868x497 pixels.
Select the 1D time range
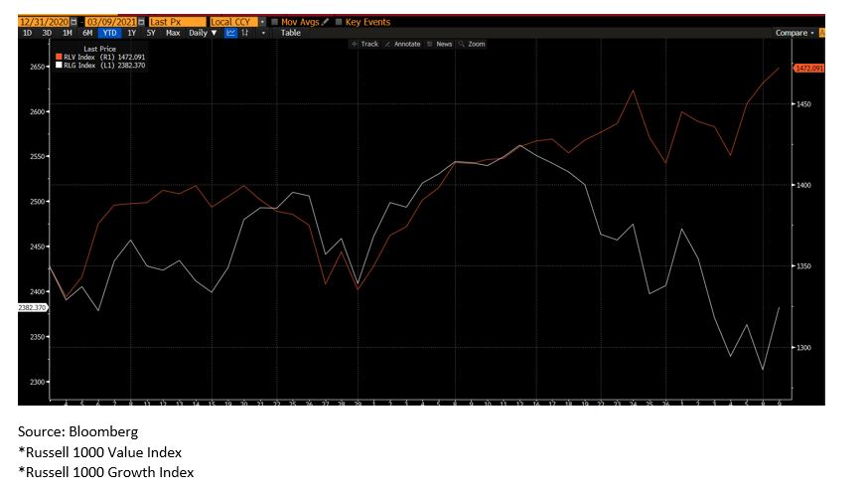27,33
